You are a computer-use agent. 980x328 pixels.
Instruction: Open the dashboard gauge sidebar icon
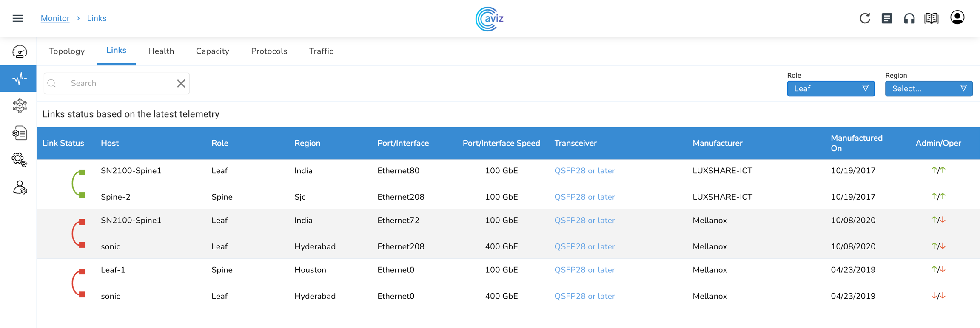[20, 52]
